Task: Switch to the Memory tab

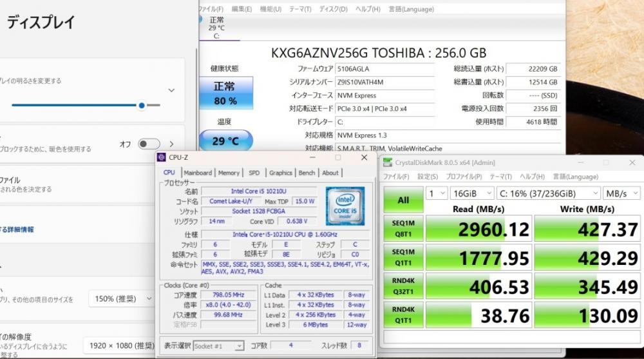Action: (229, 173)
